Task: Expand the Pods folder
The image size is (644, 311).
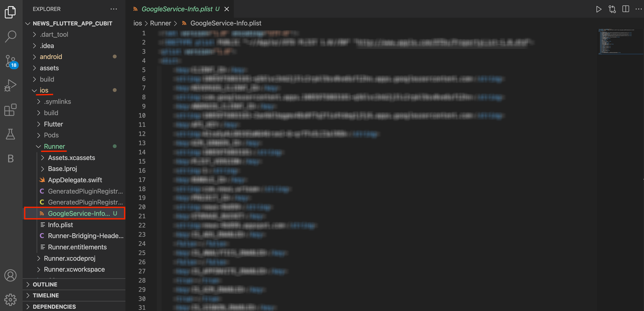Action: (51, 135)
